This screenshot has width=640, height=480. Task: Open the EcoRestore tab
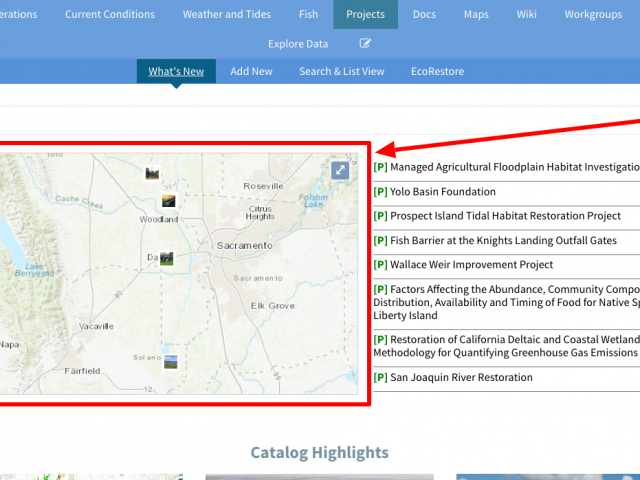437,72
